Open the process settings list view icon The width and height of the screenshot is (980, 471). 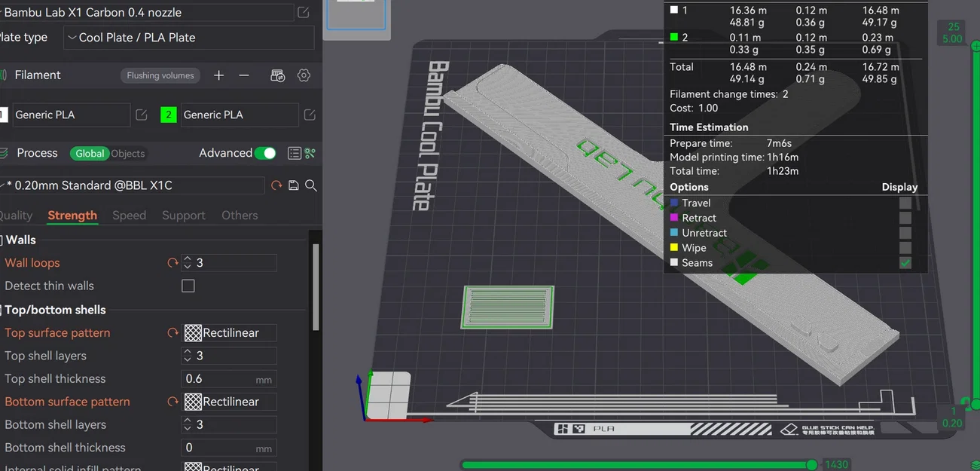(295, 153)
